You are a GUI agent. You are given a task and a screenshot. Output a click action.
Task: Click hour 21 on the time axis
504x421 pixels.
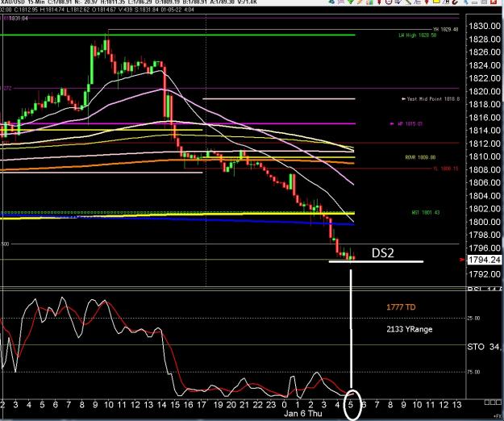point(244,404)
